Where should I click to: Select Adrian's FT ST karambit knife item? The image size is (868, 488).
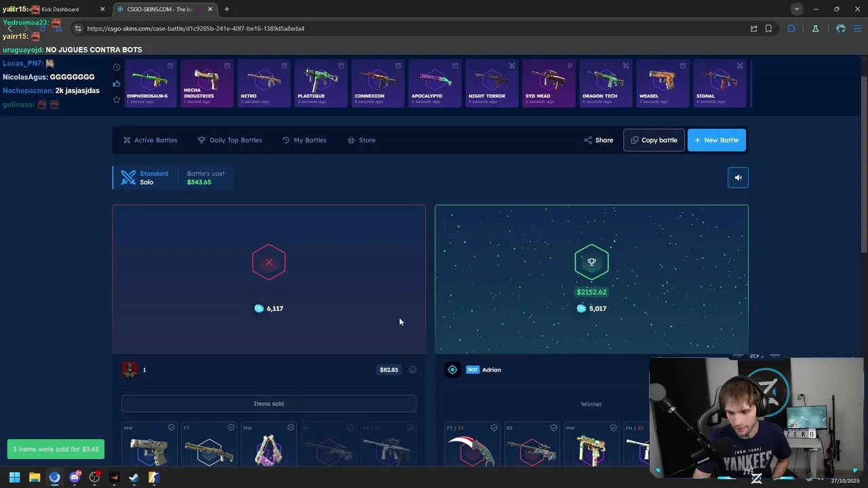pyautogui.click(x=472, y=445)
